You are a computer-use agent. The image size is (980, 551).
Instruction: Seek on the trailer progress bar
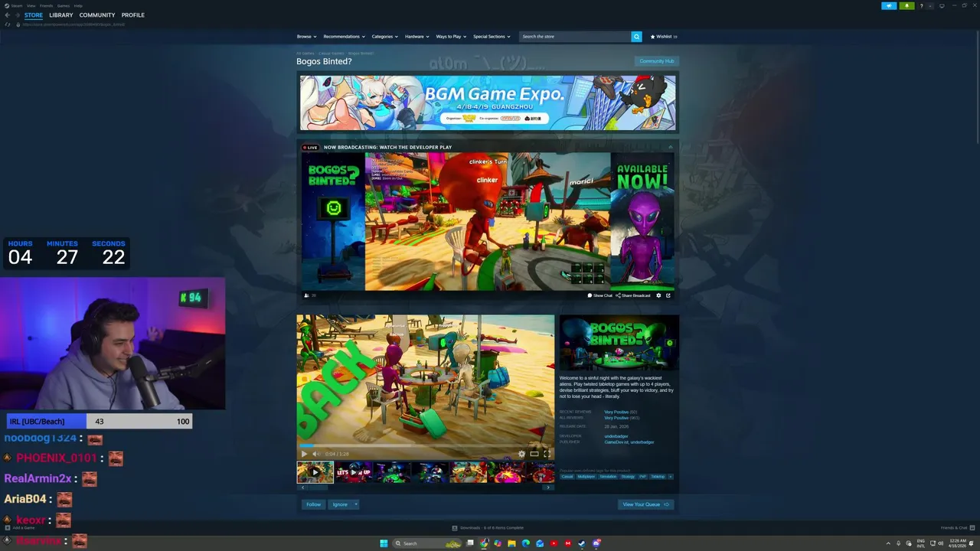(425, 445)
